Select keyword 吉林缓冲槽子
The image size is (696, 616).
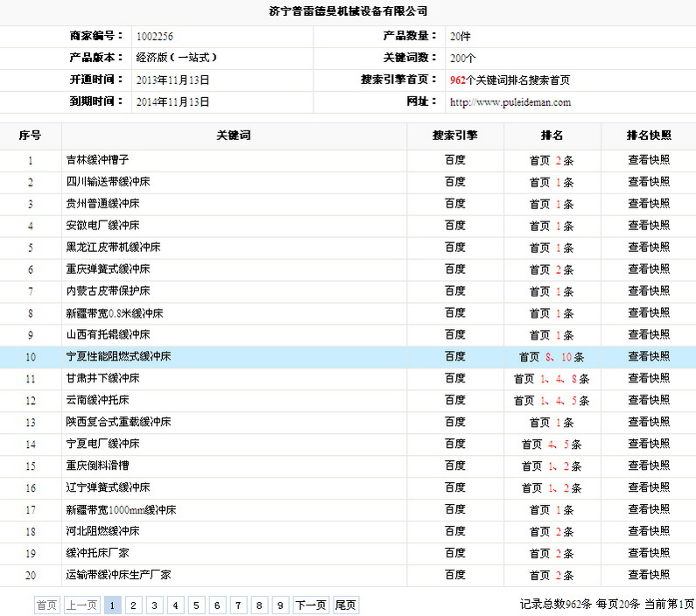pos(98,160)
